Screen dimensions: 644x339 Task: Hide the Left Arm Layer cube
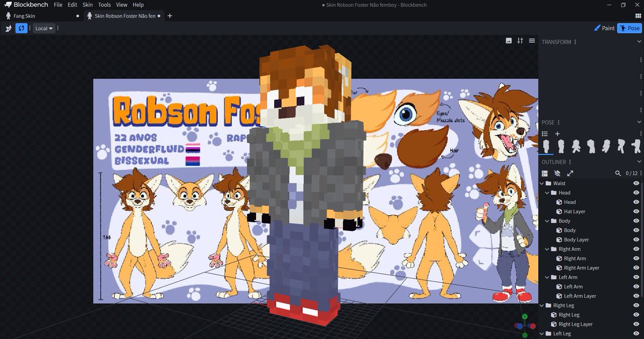(x=636, y=296)
